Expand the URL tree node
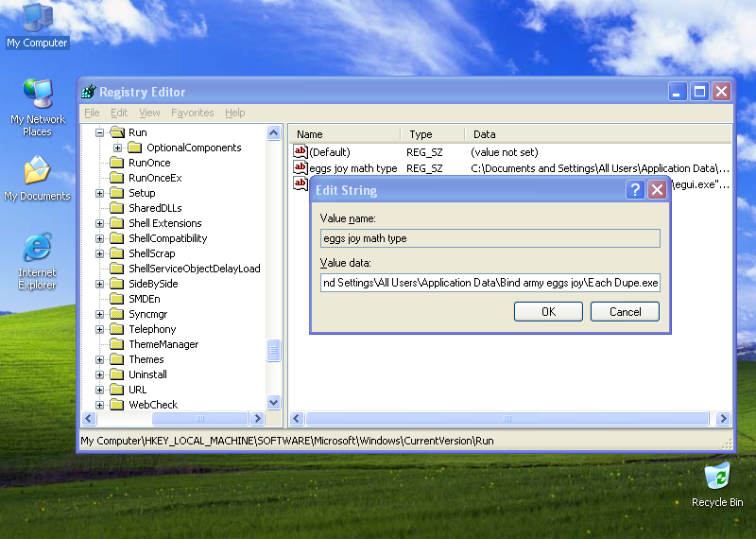 coord(99,390)
